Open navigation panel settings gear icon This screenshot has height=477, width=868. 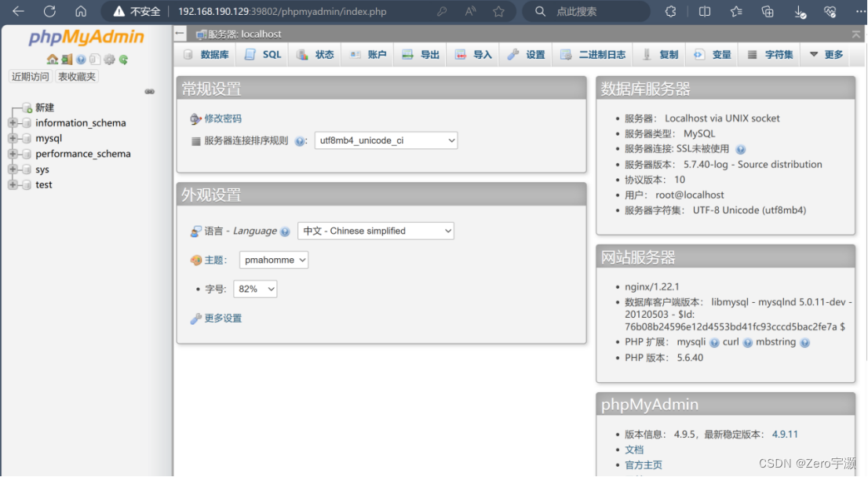tap(110, 59)
